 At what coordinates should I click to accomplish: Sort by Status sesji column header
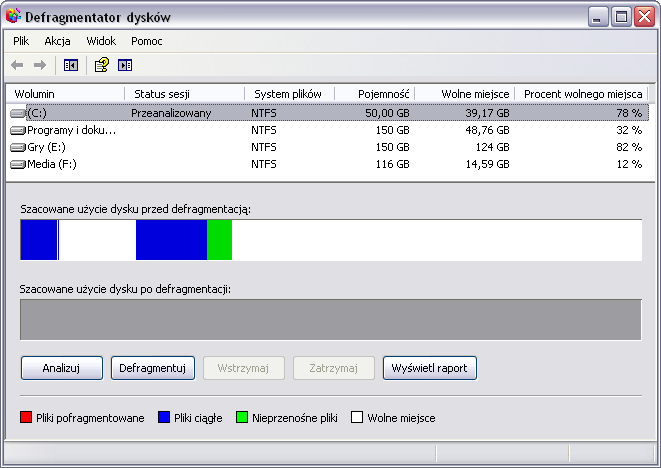pos(185,94)
